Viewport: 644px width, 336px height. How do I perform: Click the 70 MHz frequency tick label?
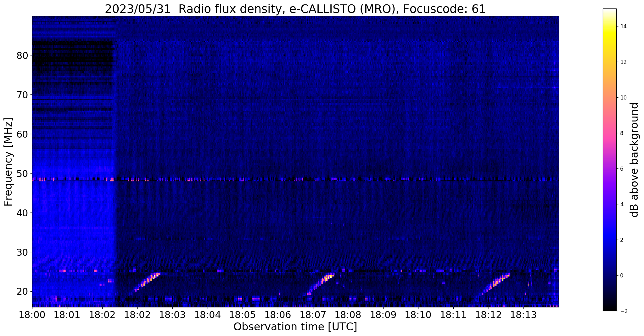[x=22, y=95]
